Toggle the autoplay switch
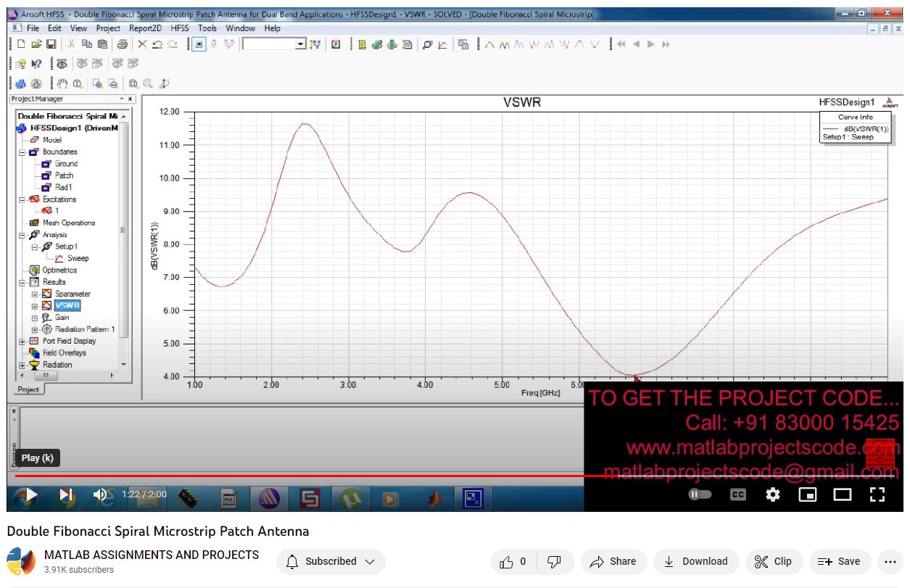Screen dimensions: 910x588 click(x=699, y=494)
